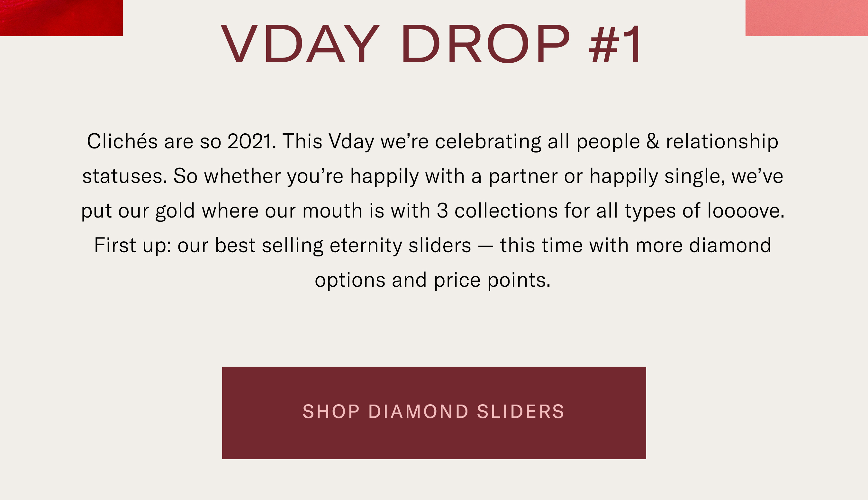Click the word "partner" in the body text

click(523, 176)
